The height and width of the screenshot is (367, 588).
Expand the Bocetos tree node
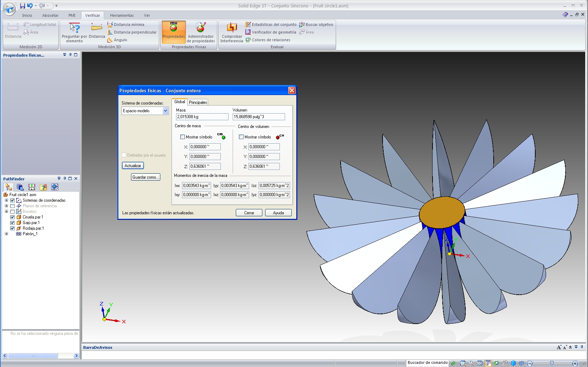(x=6, y=211)
